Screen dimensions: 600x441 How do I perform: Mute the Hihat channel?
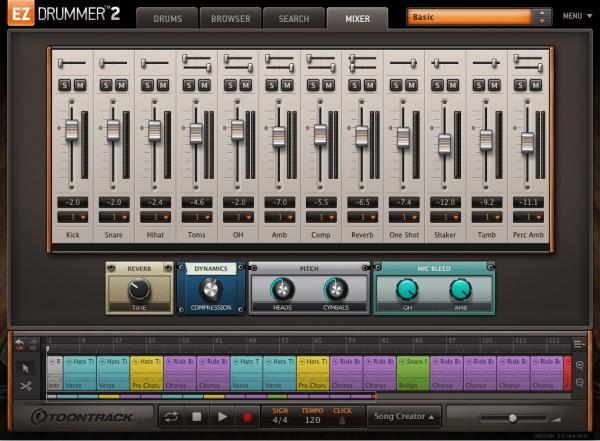(163, 85)
